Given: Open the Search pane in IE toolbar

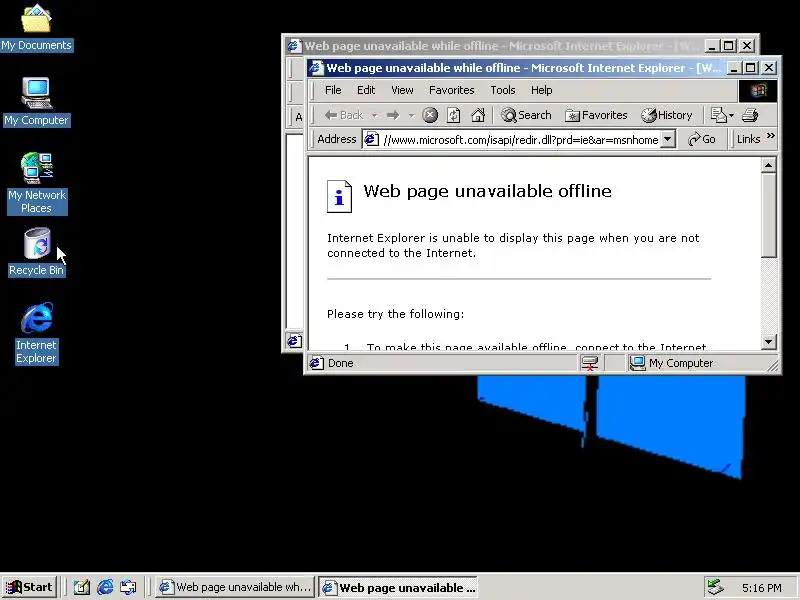Looking at the screenshot, I should pos(527,115).
